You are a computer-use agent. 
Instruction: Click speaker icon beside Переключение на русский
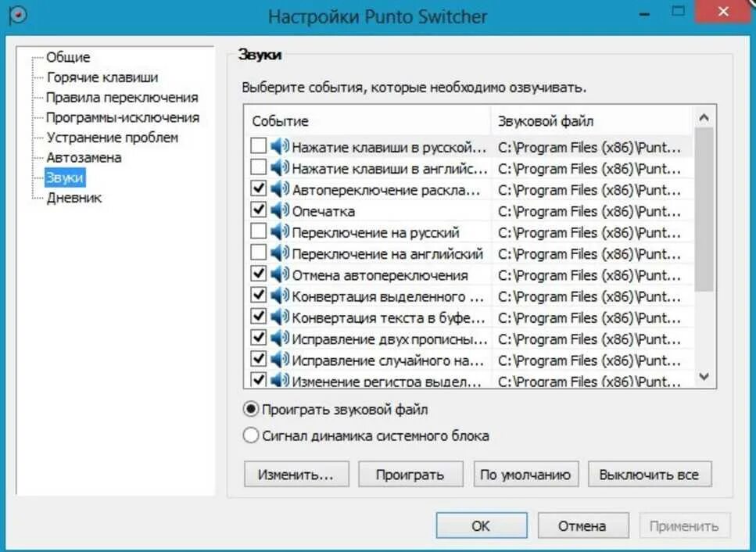click(x=280, y=231)
